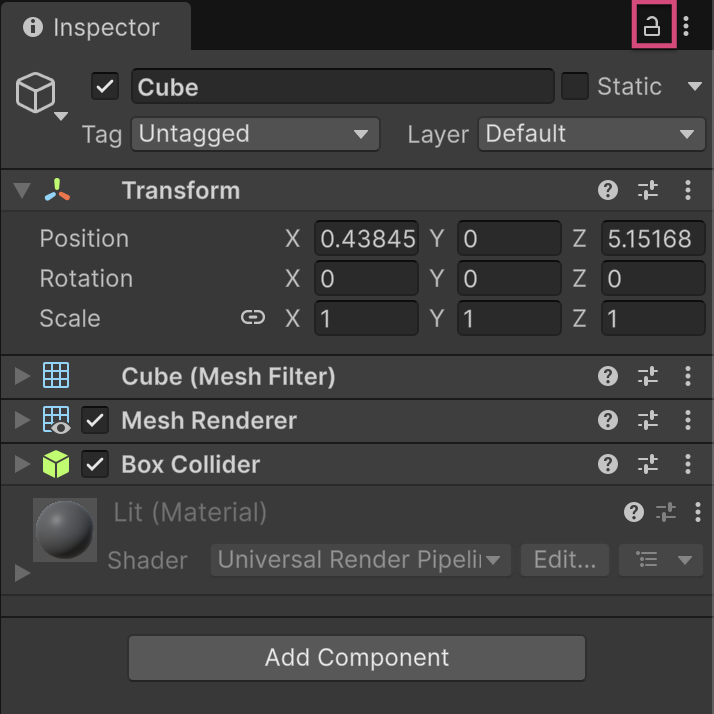The width and height of the screenshot is (714, 714).
Task: Click the Transform presets slider icon
Action: pyautogui.click(x=648, y=190)
